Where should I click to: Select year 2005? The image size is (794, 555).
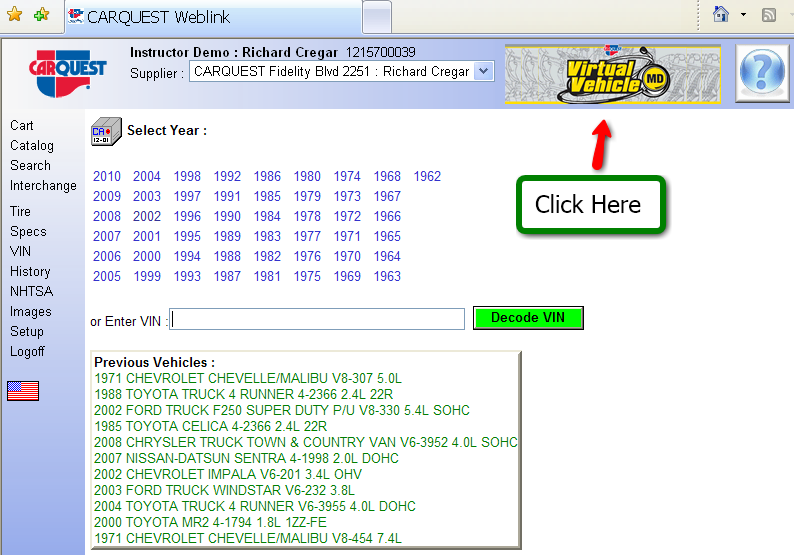[x=107, y=276]
